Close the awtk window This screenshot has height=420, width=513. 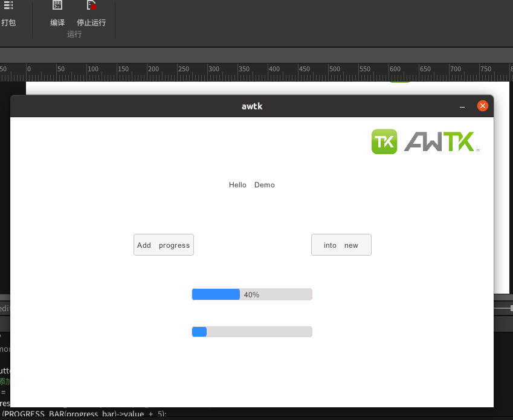(483, 106)
